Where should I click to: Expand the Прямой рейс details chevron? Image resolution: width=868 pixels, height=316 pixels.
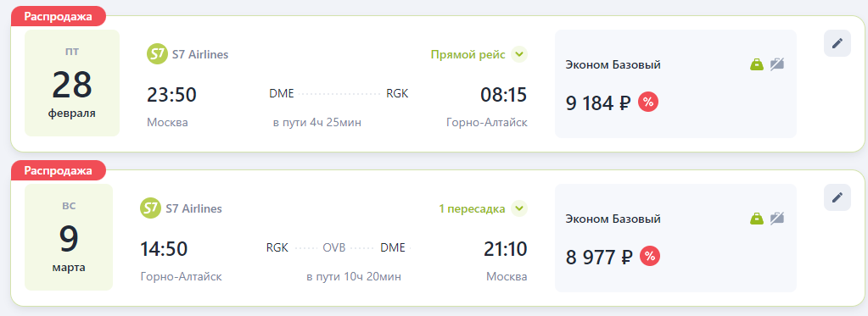pyautogui.click(x=518, y=55)
